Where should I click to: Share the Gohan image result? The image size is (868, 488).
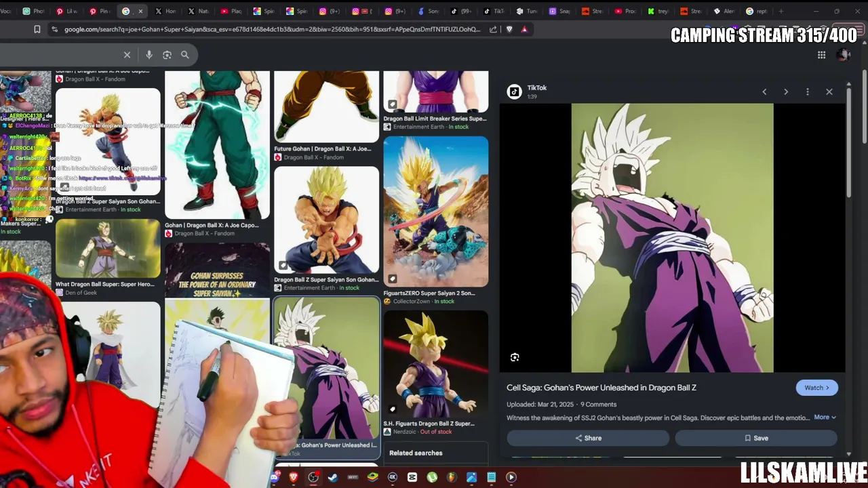click(588, 438)
